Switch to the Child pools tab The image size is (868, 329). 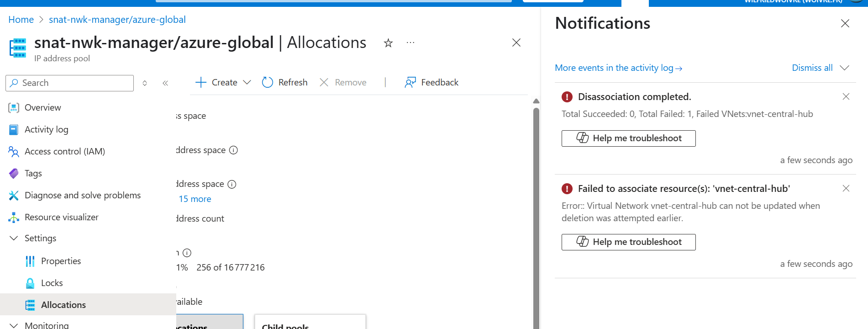tap(310, 322)
